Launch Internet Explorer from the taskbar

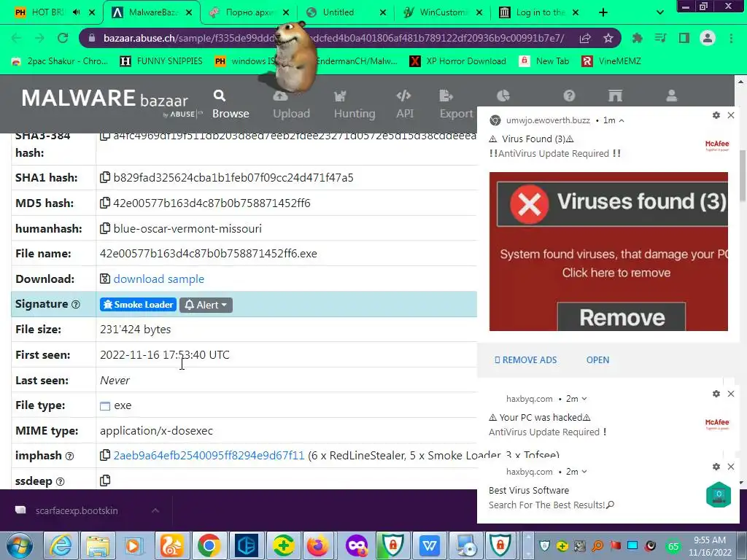(x=61, y=545)
